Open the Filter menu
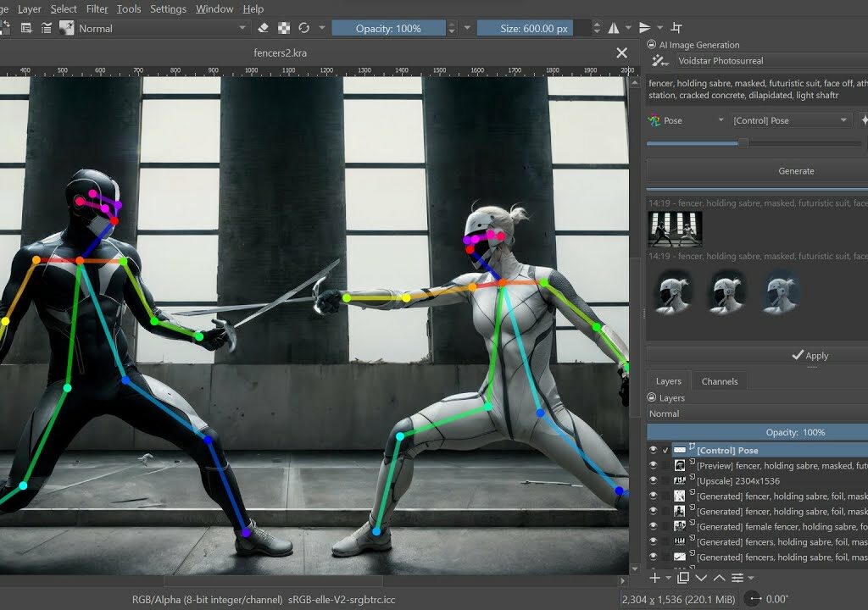 click(x=97, y=8)
